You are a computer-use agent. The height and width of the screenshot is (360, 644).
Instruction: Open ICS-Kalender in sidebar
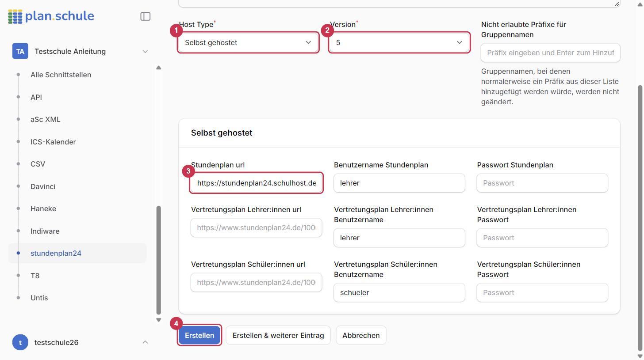coord(53,142)
